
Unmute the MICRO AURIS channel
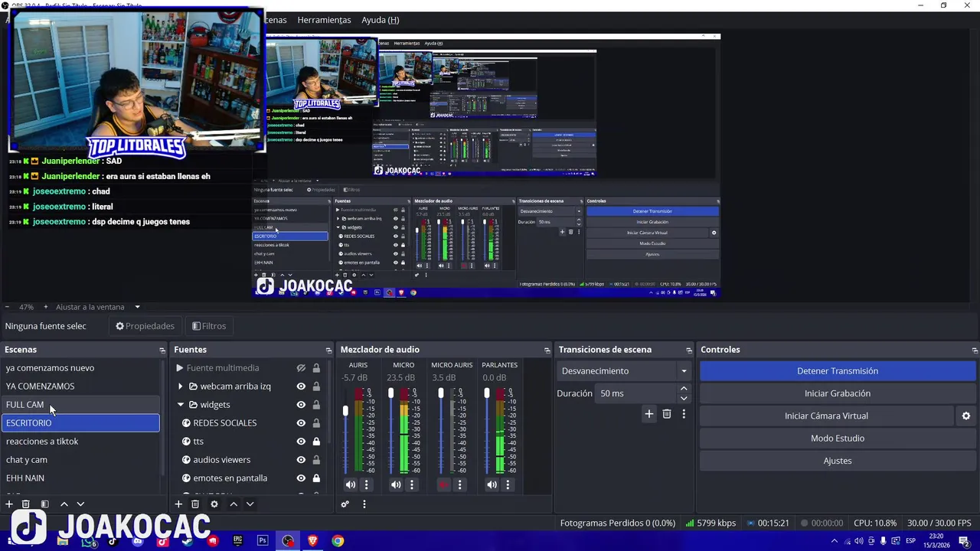click(443, 484)
